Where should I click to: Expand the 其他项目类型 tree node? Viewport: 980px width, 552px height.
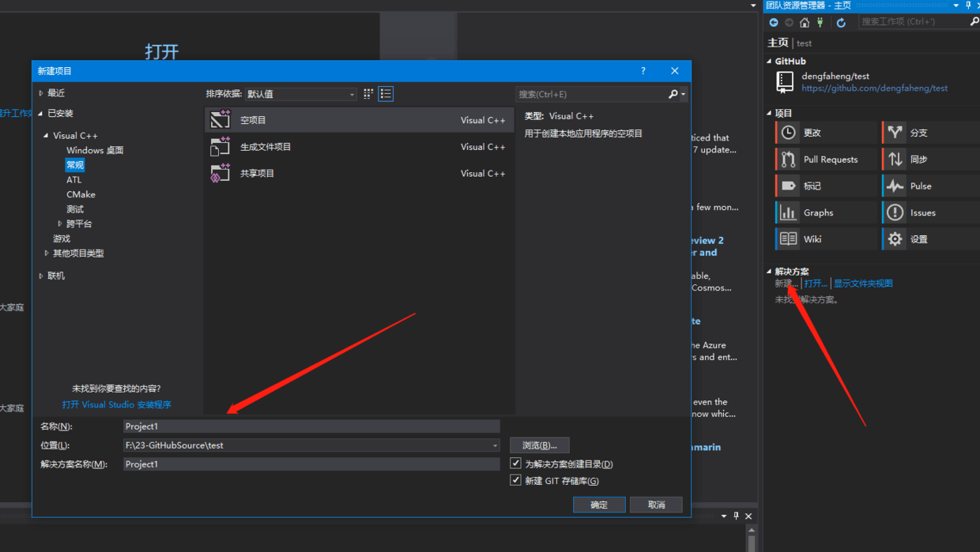coord(47,253)
